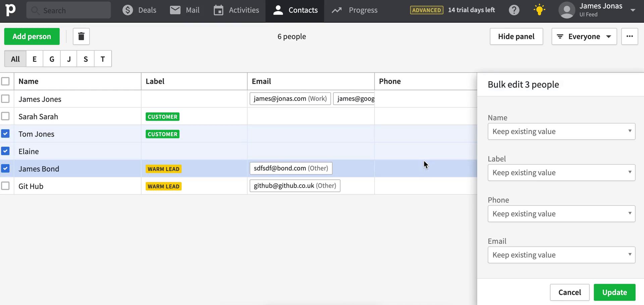
Task: Click the Mail envelope icon
Action: pyautogui.click(x=175, y=10)
